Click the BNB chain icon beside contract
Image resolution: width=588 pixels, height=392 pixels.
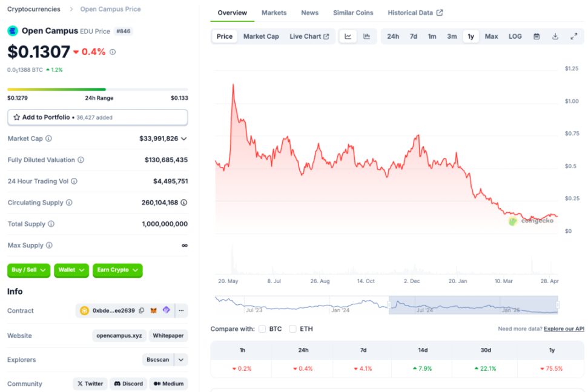(84, 311)
